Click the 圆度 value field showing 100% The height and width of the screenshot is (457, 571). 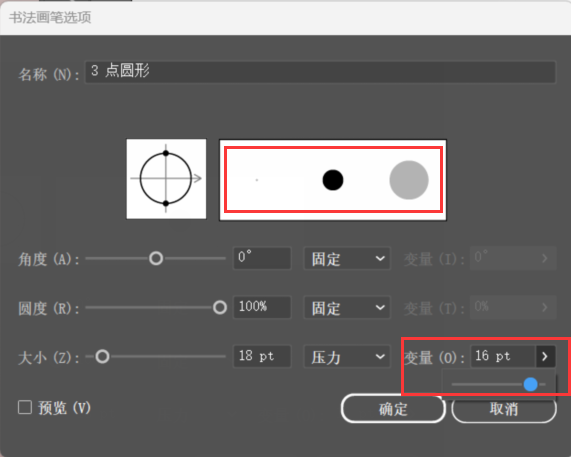262,307
